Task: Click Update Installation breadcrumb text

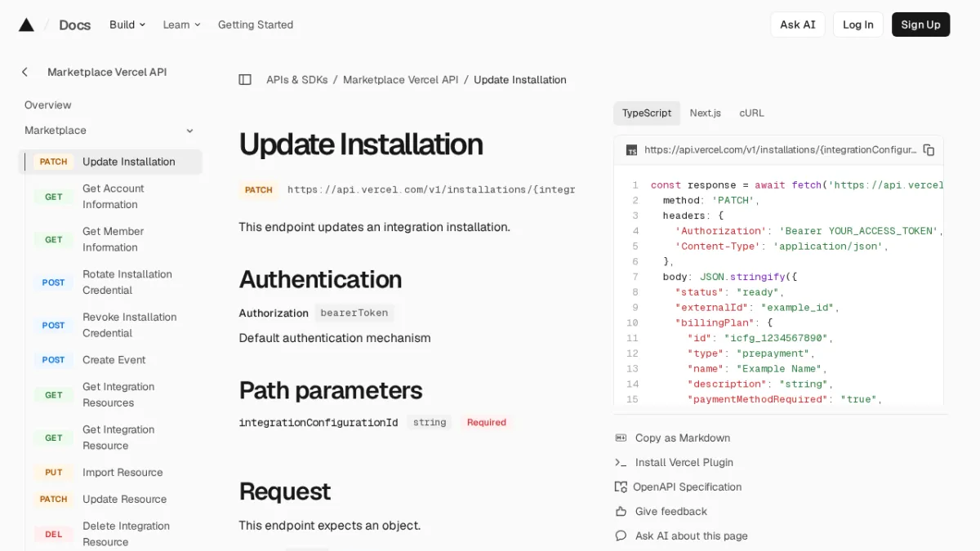Action: click(520, 79)
